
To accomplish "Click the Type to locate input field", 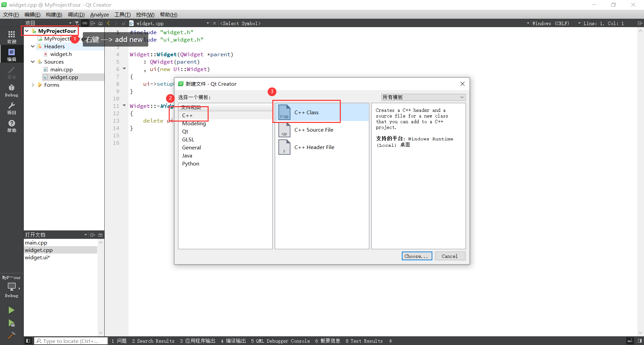I will click(71, 341).
